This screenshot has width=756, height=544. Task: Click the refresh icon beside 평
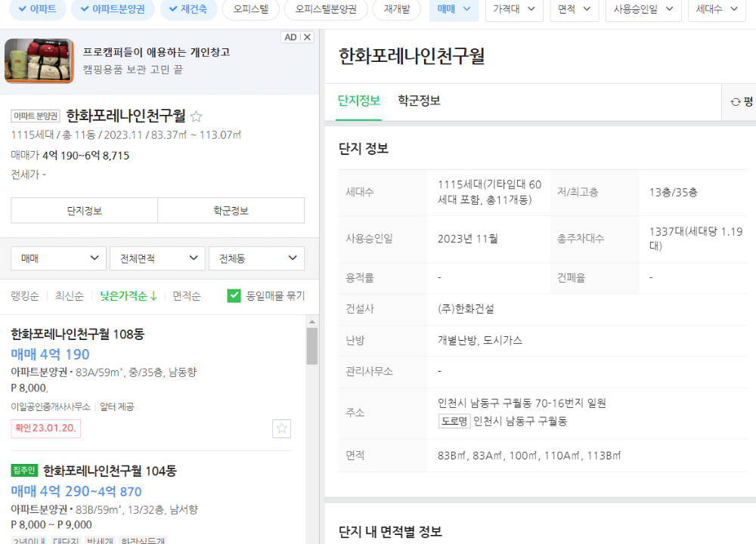[x=736, y=102]
